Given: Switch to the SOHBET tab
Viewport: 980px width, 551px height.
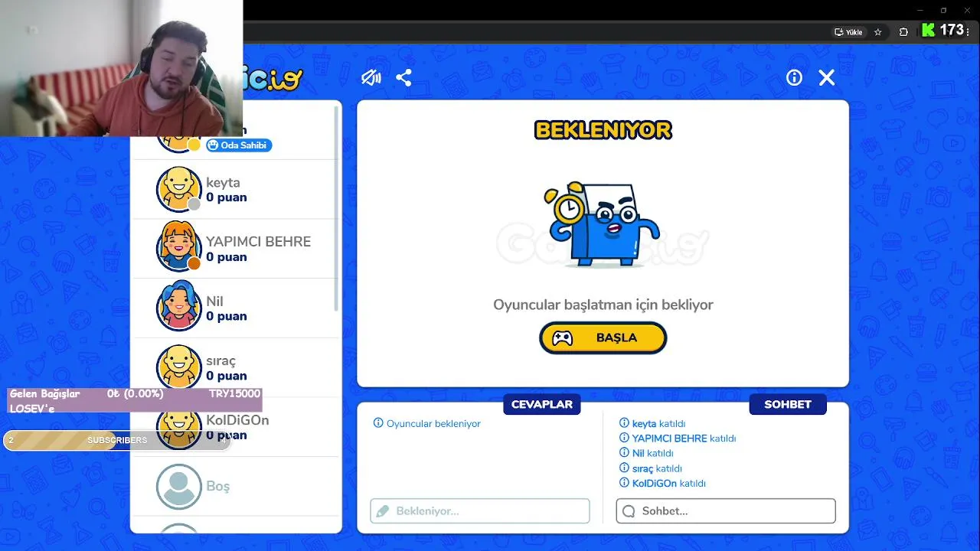Looking at the screenshot, I should click(x=788, y=404).
